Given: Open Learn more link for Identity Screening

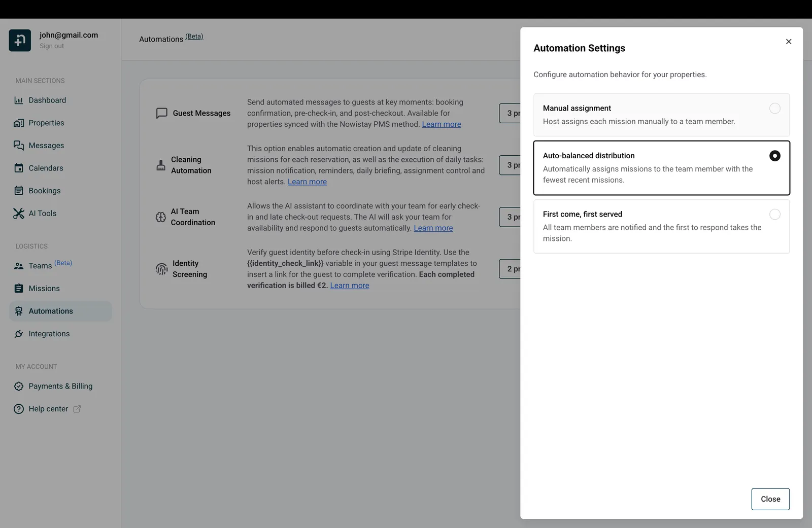Looking at the screenshot, I should click(350, 286).
